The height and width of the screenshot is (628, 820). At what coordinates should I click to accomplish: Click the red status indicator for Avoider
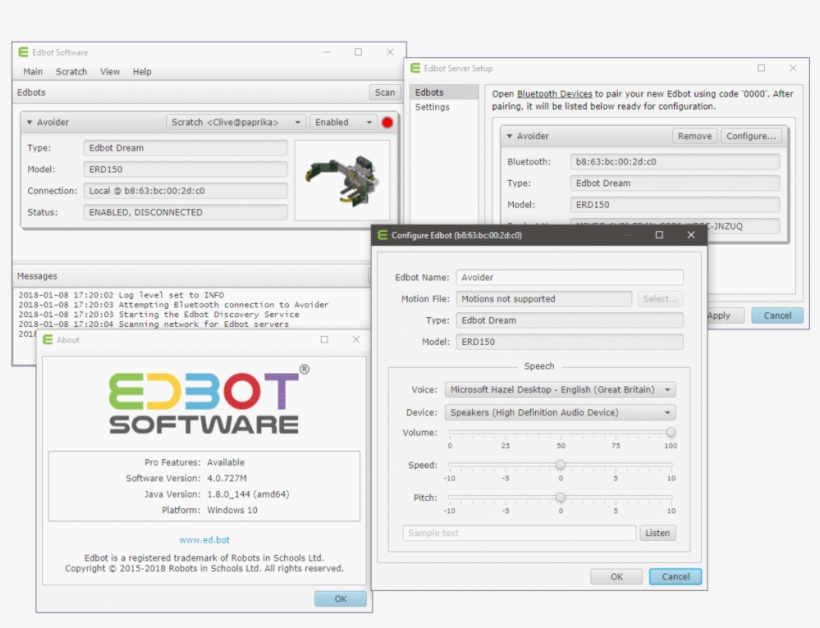387,122
